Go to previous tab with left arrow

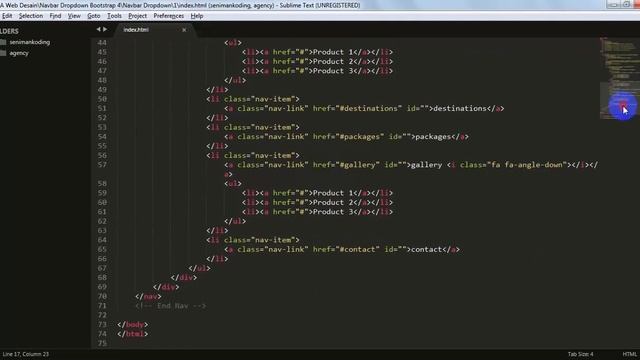point(98,29)
